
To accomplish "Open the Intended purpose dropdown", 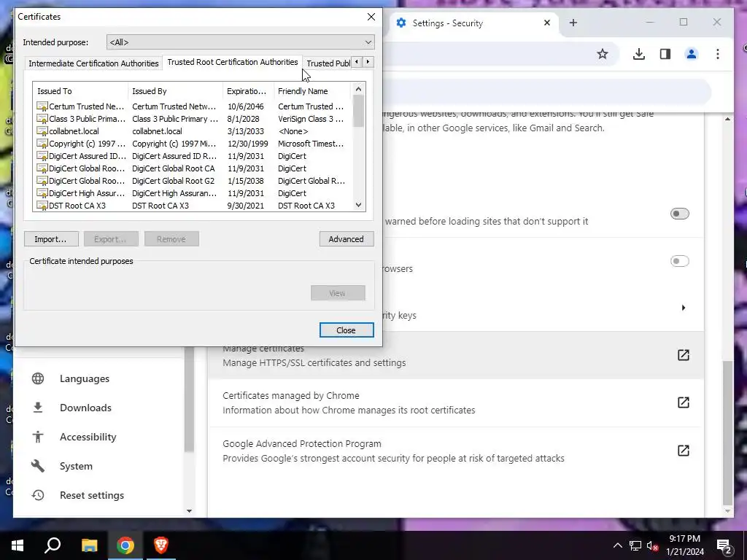I will [x=241, y=42].
